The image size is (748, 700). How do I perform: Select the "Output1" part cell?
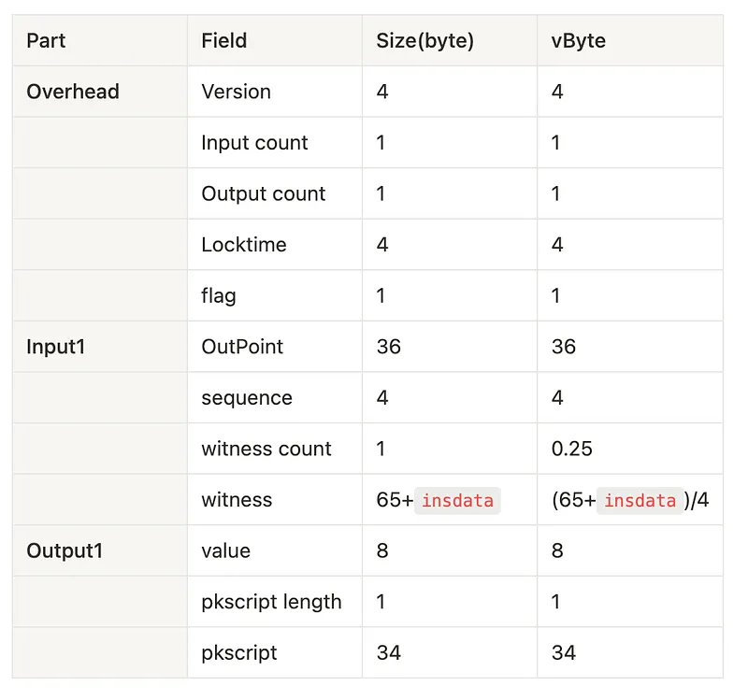[65, 551]
